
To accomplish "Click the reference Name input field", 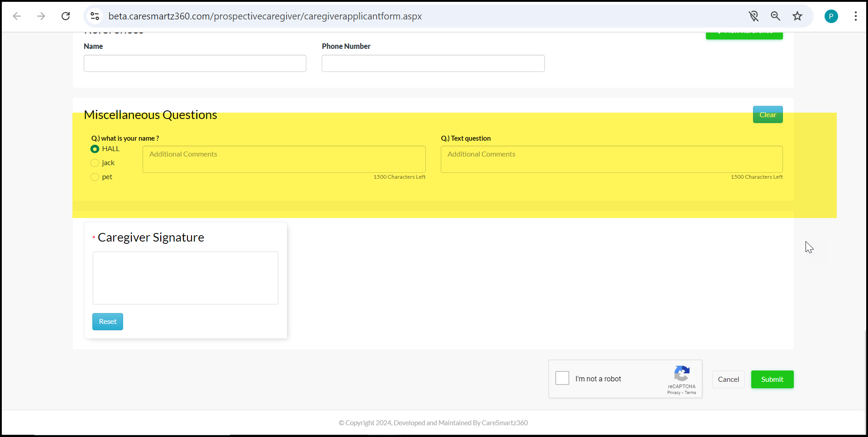I will (195, 63).
